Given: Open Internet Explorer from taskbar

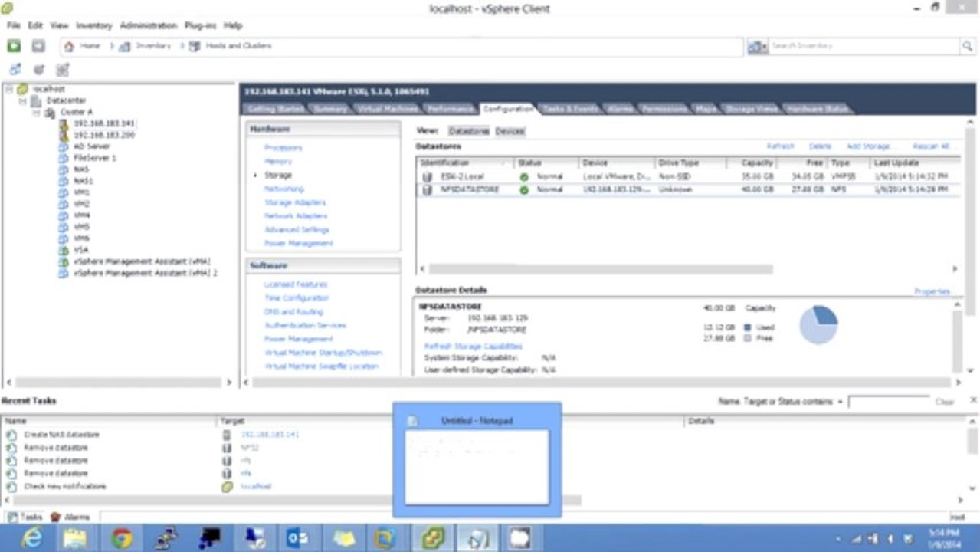Looking at the screenshot, I should [31, 538].
